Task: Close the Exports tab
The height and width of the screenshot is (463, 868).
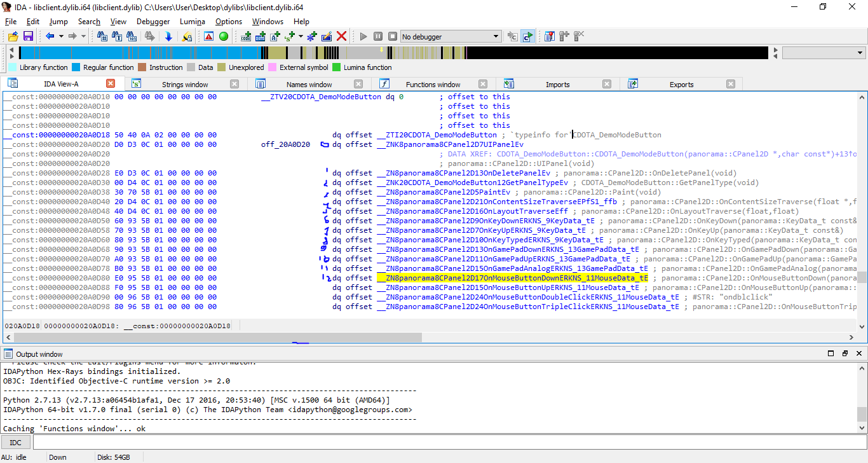Action: click(x=731, y=84)
